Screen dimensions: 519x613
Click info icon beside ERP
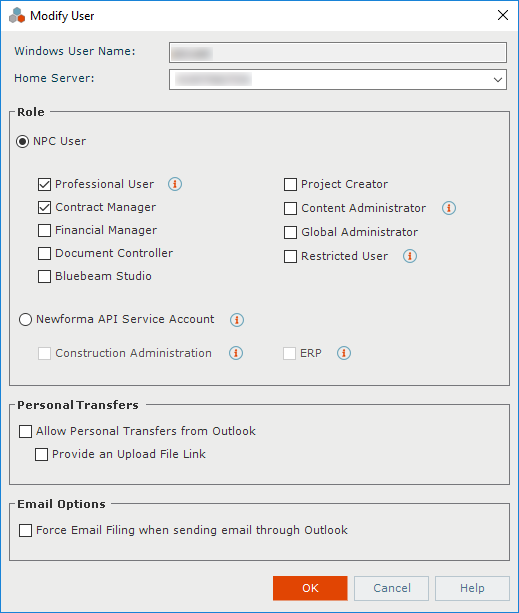[x=344, y=353]
